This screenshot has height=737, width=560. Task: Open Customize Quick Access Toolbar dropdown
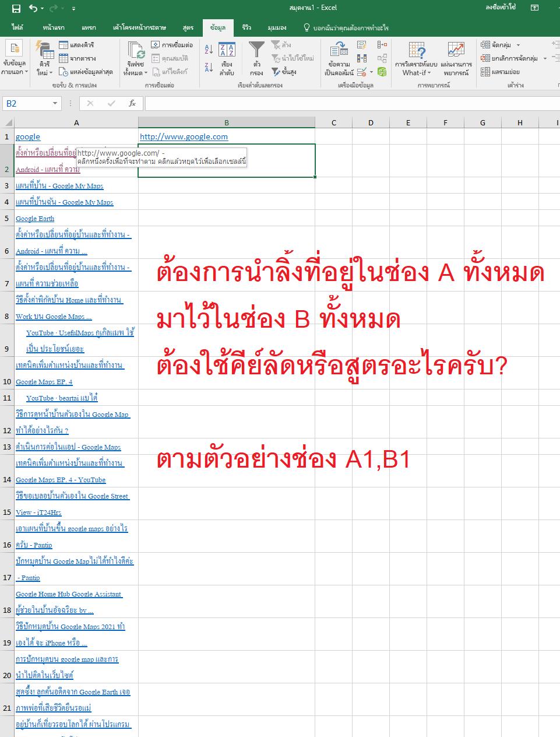click(x=73, y=9)
